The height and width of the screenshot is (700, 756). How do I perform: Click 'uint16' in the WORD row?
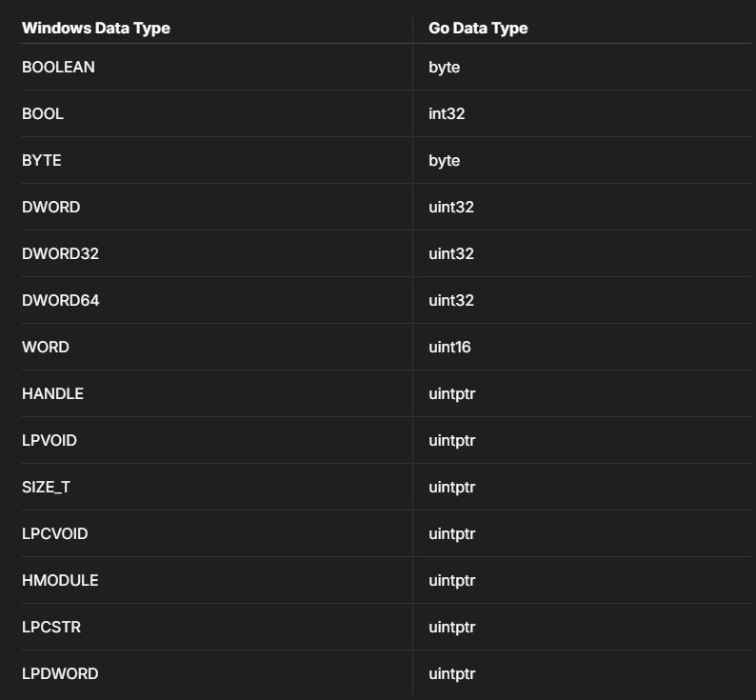click(449, 348)
